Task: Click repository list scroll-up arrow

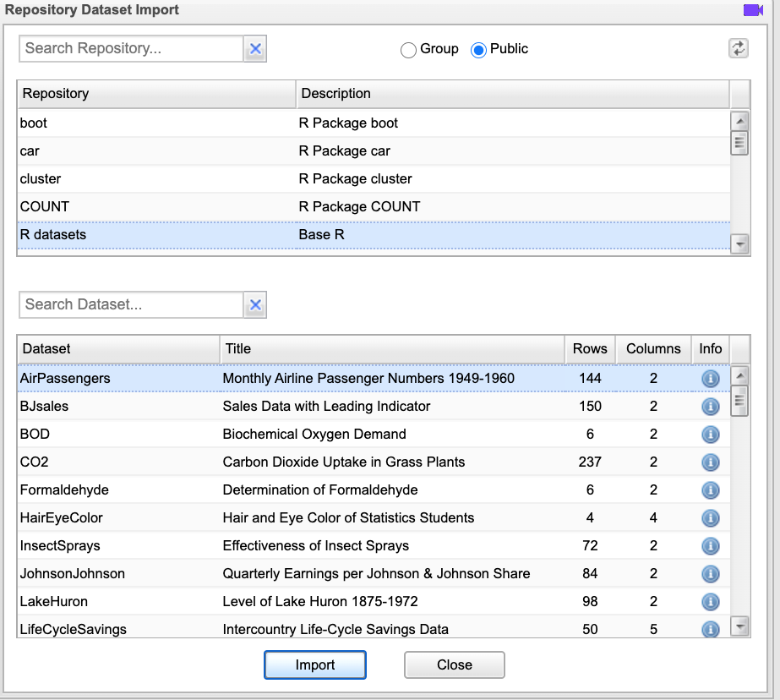Action: [739, 121]
